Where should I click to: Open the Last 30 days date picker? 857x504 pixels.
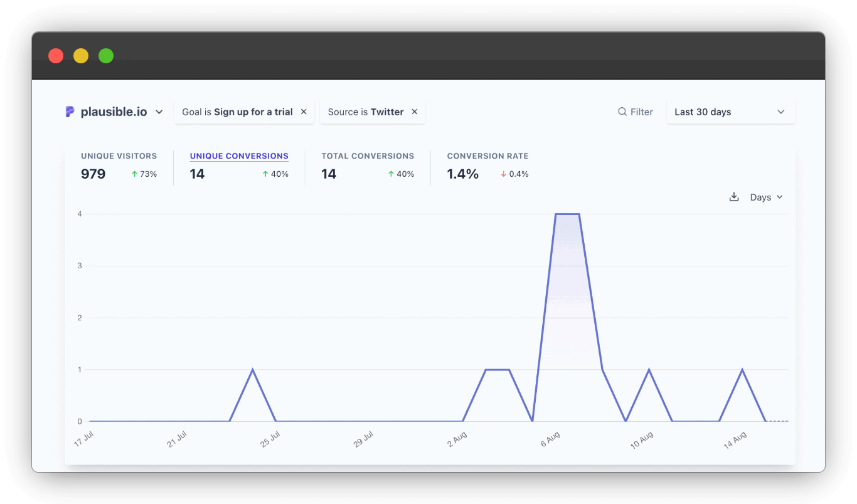(730, 112)
